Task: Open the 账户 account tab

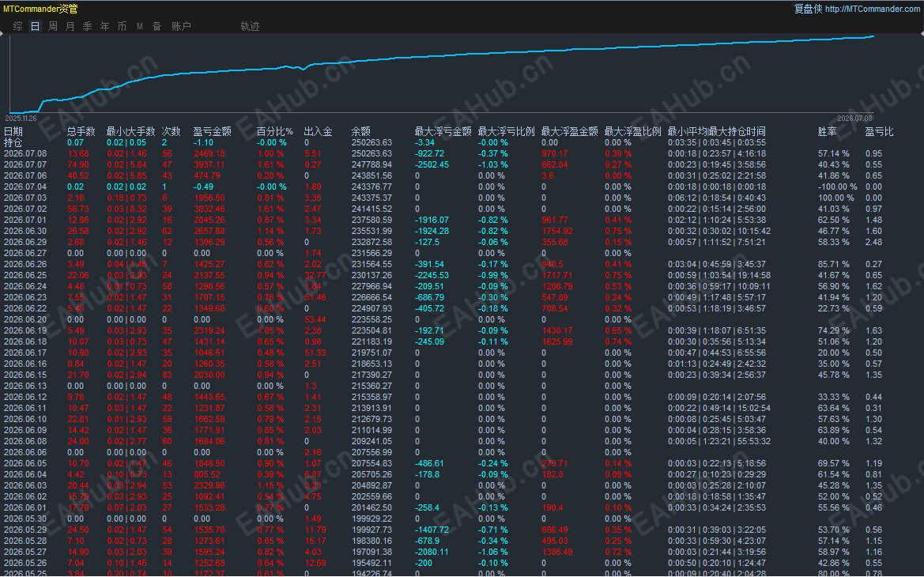Action: (181, 26)
